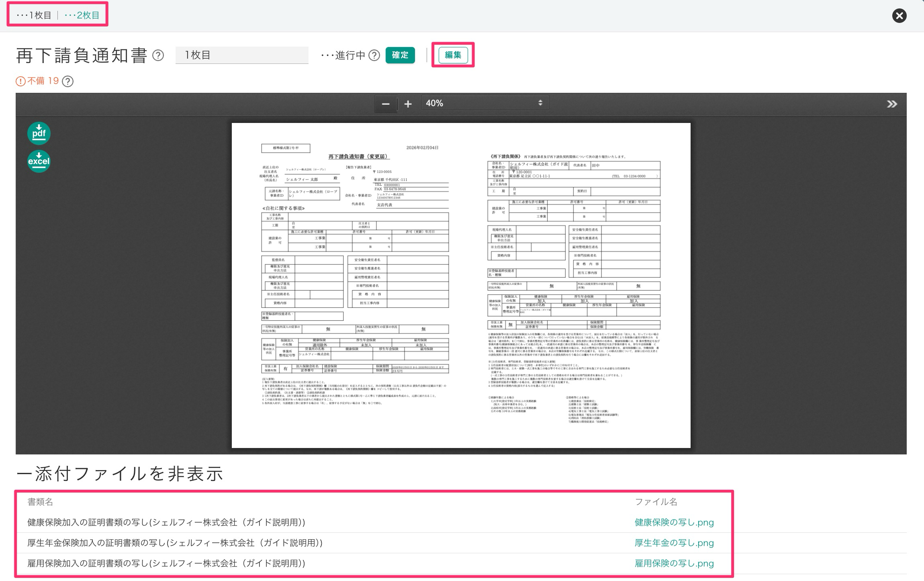
Task: Click the 1枚目 sheet name field
Action: coord(241,55)
